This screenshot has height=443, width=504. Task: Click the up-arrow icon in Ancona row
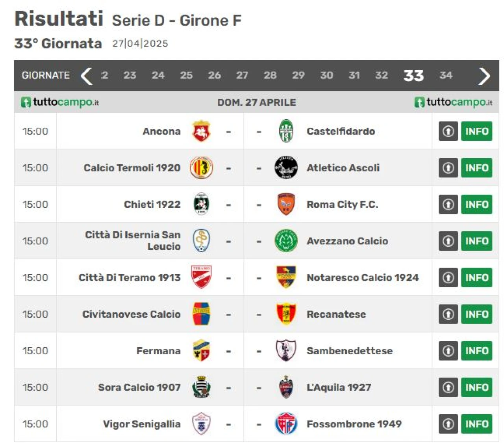pos(448,131)
